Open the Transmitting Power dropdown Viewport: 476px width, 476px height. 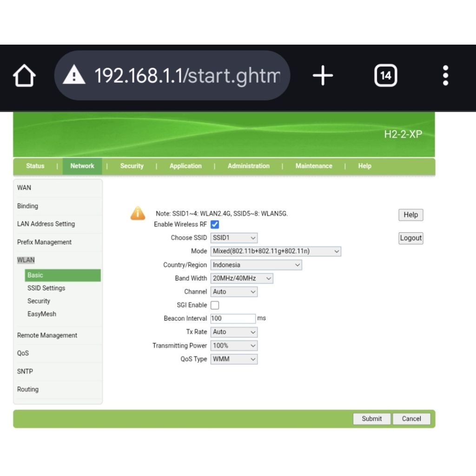(234, 346)
